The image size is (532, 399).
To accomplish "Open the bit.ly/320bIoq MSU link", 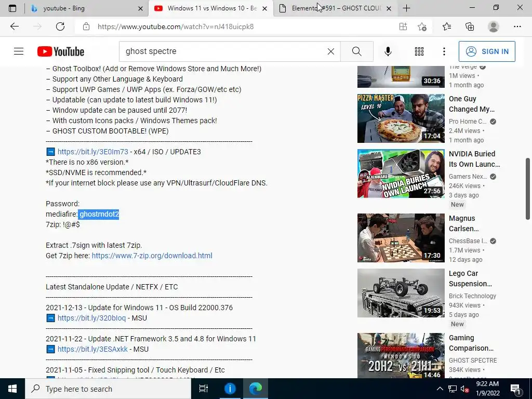I will (91, 318).
